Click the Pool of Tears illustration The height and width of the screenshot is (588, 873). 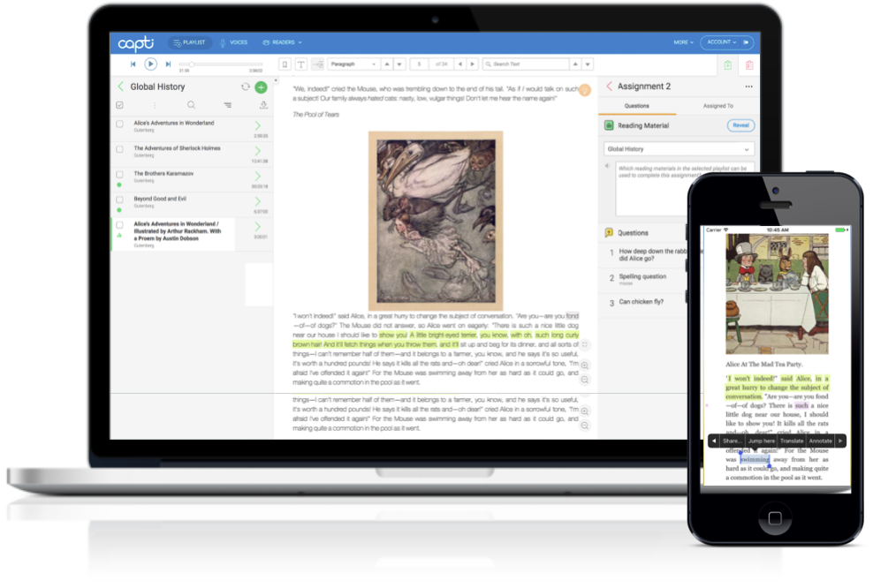(436, 221)
